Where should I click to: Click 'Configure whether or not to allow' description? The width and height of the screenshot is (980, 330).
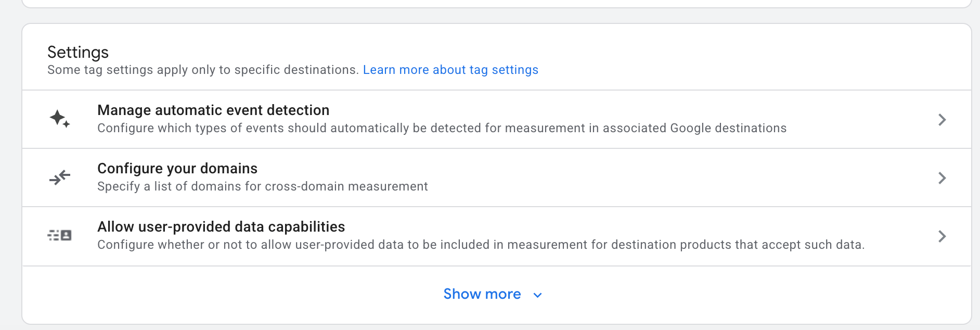[x=481, y=245]
